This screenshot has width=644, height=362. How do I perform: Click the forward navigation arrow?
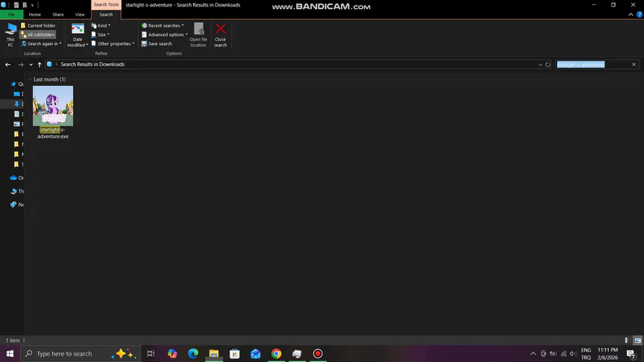point(21,64)
